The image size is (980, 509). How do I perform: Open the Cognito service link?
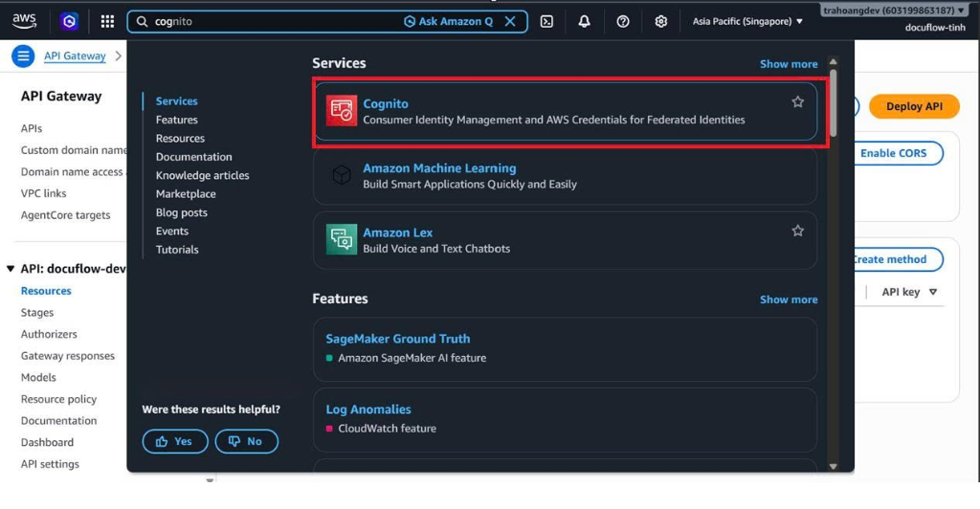point(386,103)
